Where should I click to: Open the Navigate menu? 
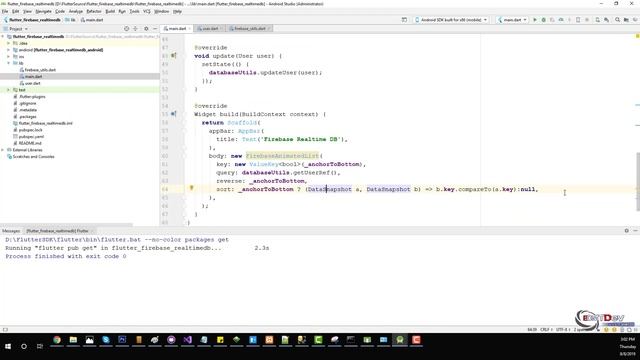pyautogui.click(x=43, y=11)
